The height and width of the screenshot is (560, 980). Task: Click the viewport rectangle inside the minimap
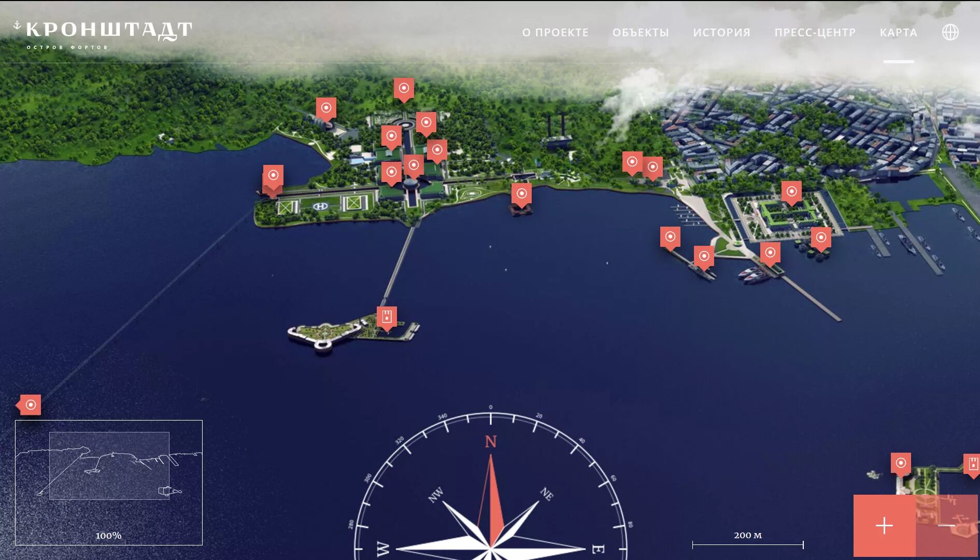click(109, 466)
